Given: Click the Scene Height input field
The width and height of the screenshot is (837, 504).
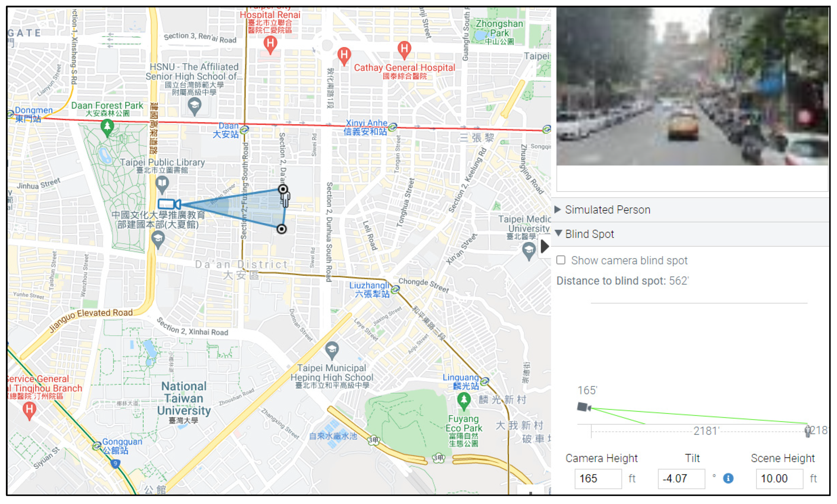Looking at the screenshot, I should (779, 478).
